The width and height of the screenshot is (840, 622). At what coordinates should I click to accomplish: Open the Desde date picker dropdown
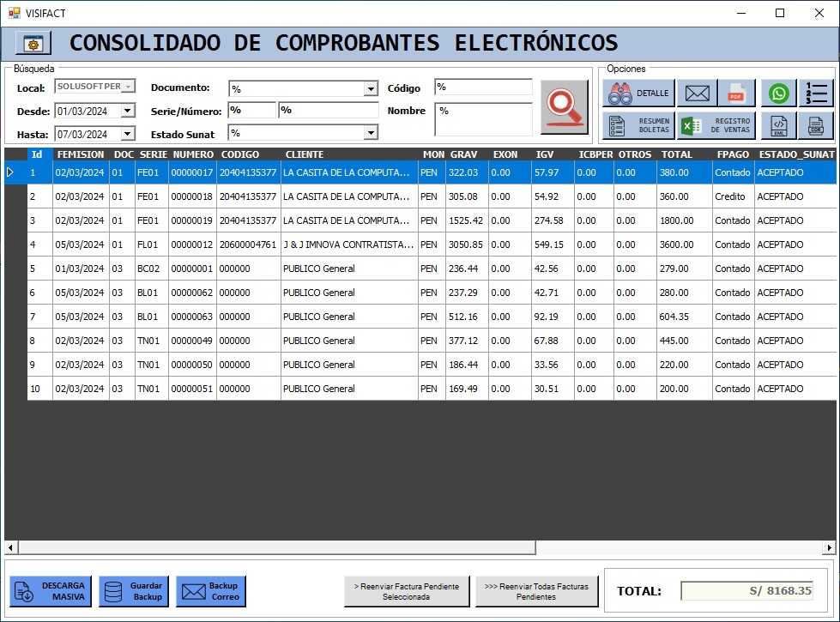(x=127, y=111)
